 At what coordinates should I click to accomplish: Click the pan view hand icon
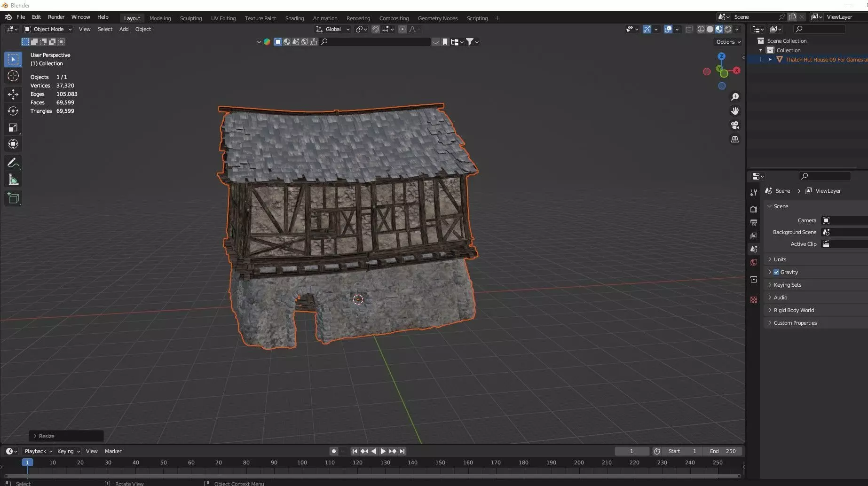735,111
